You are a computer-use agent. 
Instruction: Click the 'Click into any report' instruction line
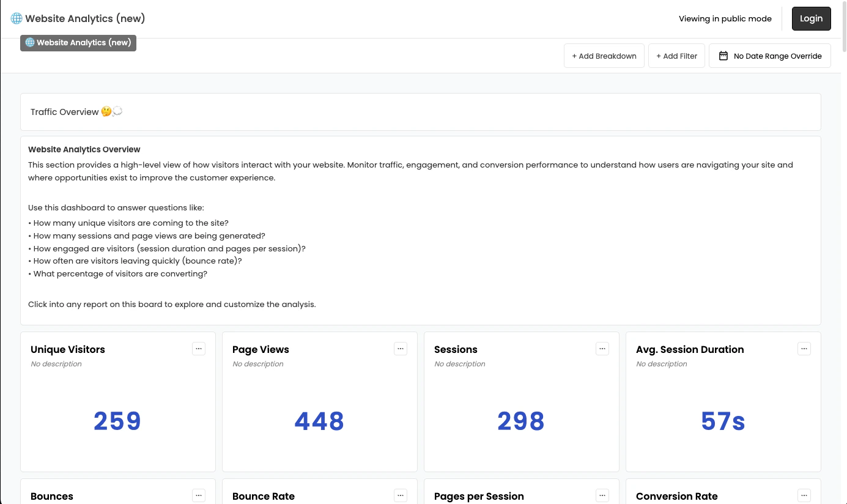[172, 304]
